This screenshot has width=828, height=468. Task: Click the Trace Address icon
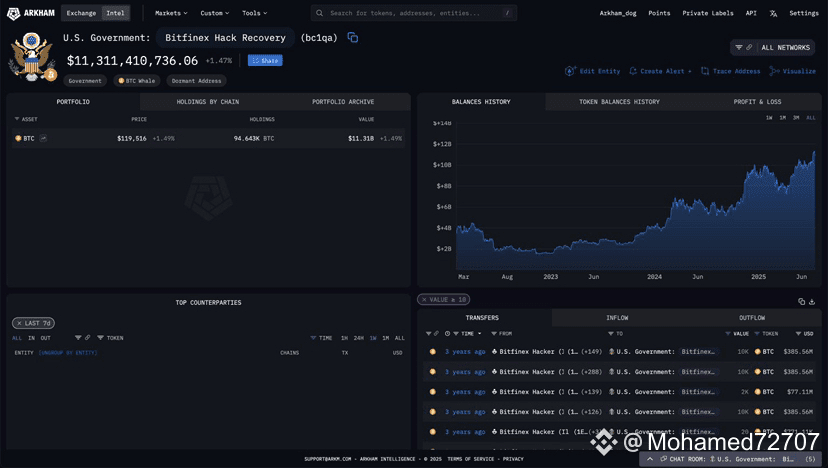tap(705, 71)
